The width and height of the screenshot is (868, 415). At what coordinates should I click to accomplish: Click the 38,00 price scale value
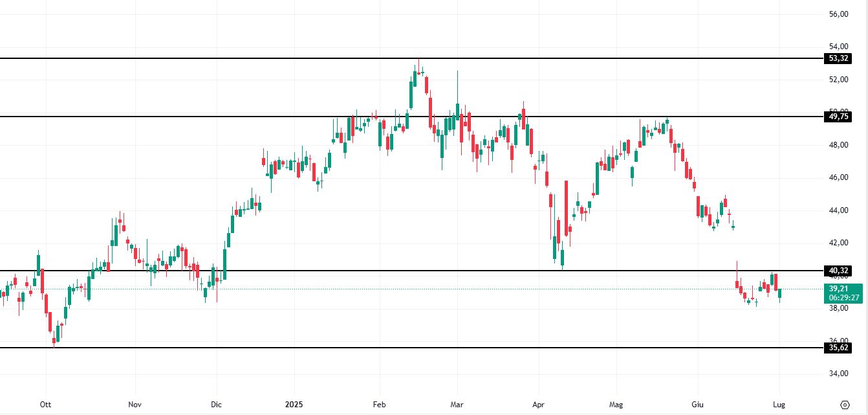tap(839, 308)
